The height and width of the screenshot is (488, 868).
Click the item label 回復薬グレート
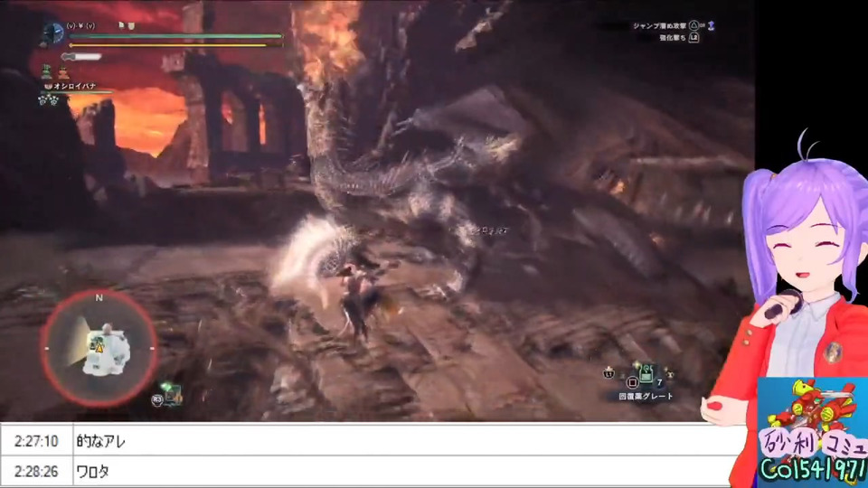point(646,396)
